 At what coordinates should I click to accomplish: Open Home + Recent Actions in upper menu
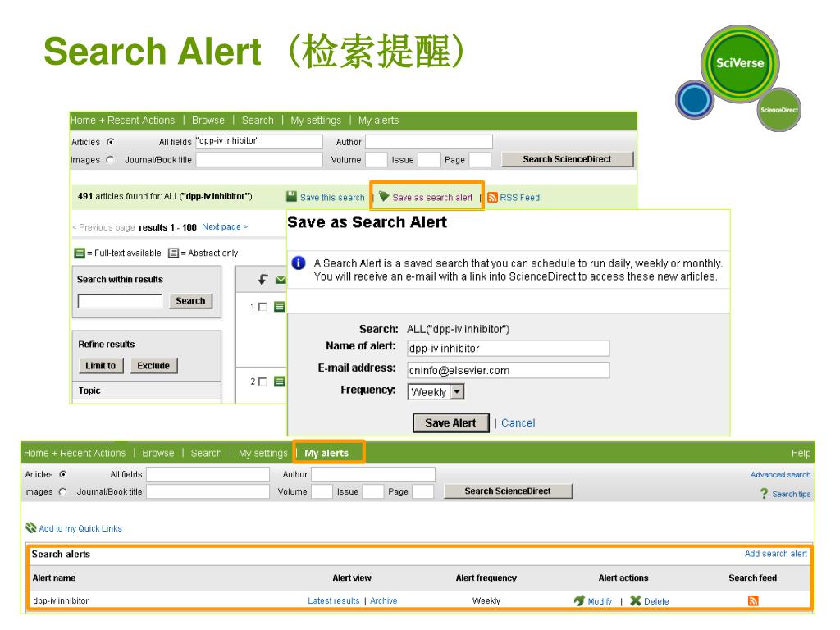click(123, 120)
